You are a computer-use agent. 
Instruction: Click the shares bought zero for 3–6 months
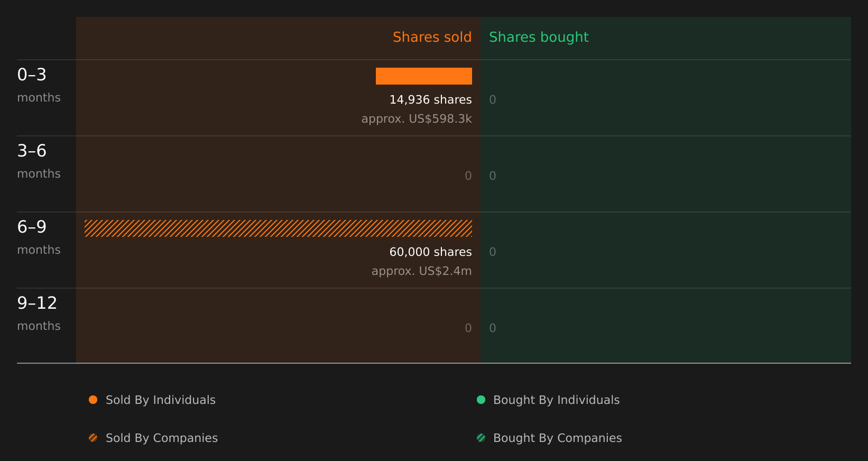[493, 176]
